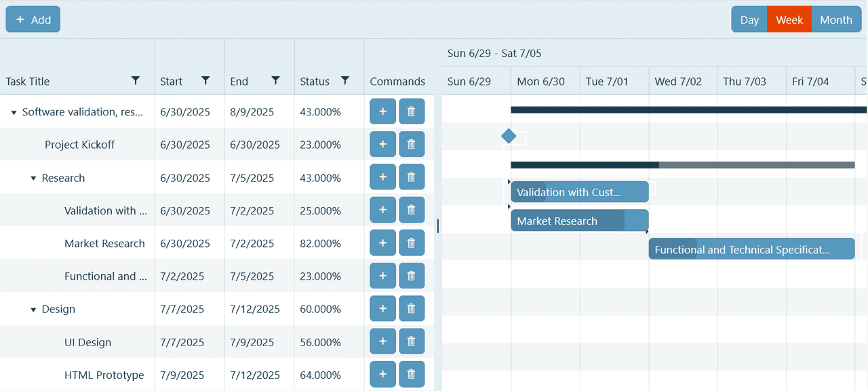This screenshot has width=868, height=391.
Task: Click the Research summary bar in timeline
Action: click(x=682, y=165)
